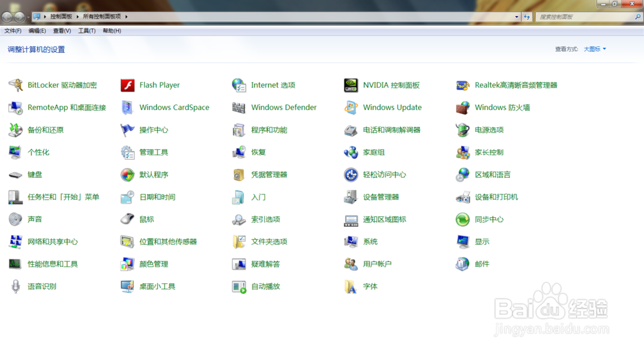Open 查看(V) menu
Viewport: 644px width, 351px height.
click(62, 31)
